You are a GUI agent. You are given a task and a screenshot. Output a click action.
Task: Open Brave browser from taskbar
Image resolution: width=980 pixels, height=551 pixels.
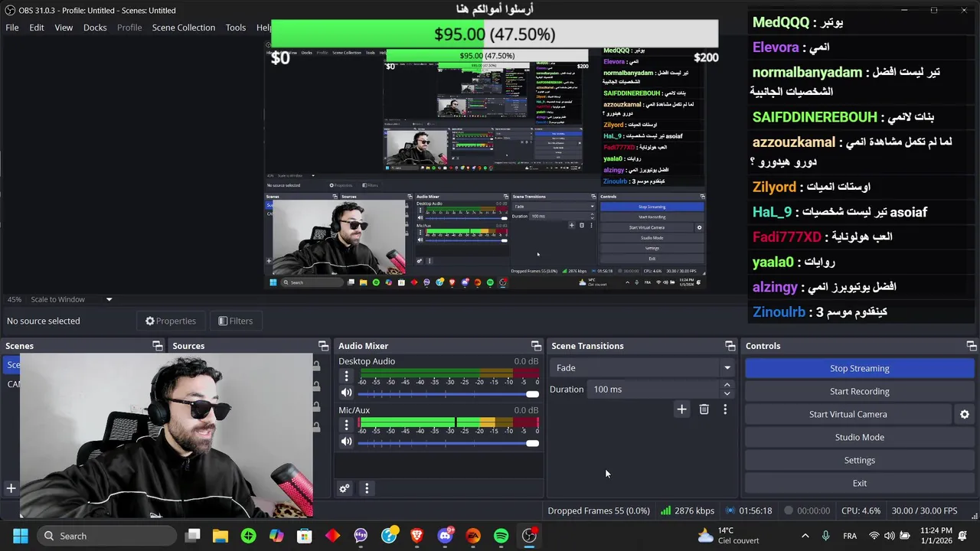(416, 536)
